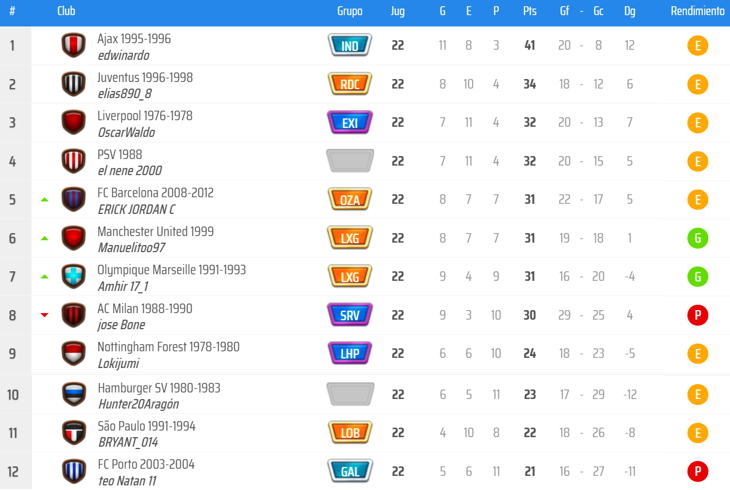
Task: Click the empty group badge for PSV 1988
Action: tap(350, 161)
